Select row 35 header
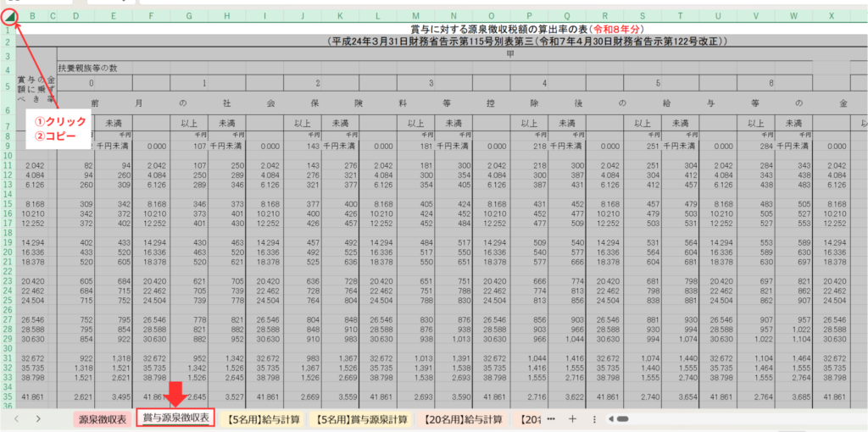Viewport: 868px width, 432px height. pos(8,396)
